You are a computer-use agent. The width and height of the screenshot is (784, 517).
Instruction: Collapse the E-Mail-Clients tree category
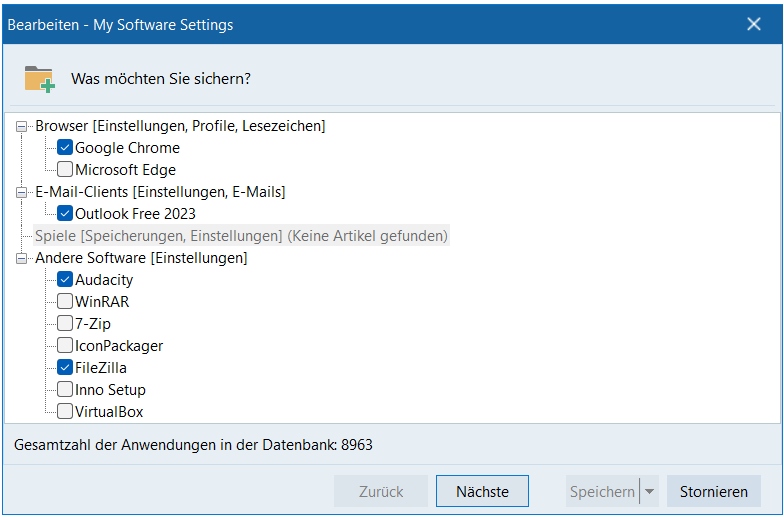click(22, 192)
